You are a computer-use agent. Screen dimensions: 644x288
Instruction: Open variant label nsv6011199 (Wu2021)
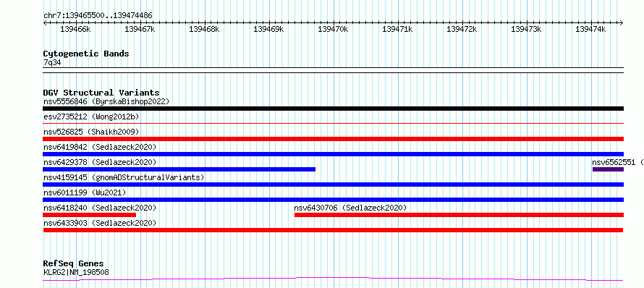(85, 192)
